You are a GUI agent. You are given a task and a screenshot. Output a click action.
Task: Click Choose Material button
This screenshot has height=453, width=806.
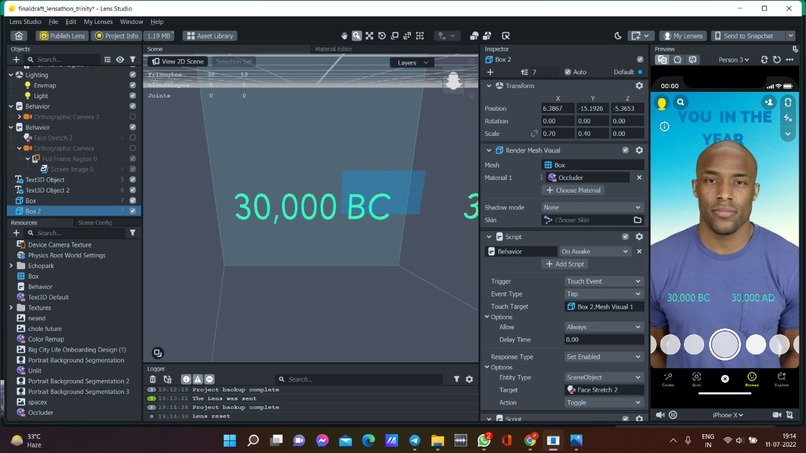573,190
